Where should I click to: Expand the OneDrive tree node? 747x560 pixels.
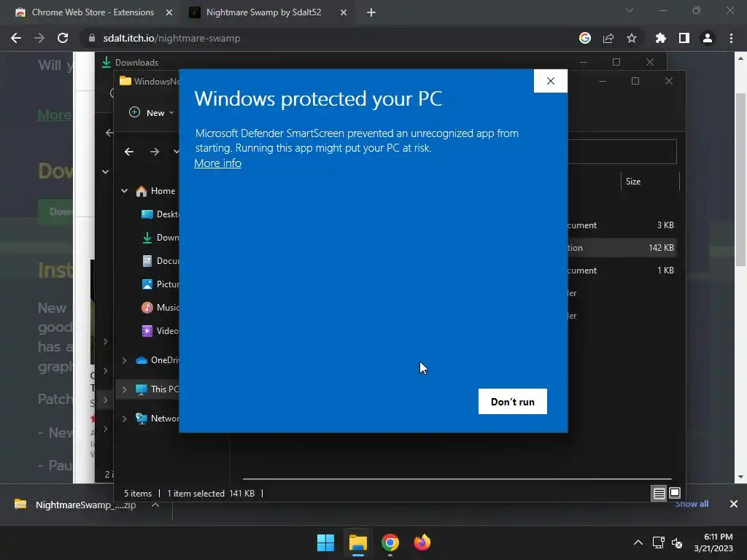(x=124, y=360)
